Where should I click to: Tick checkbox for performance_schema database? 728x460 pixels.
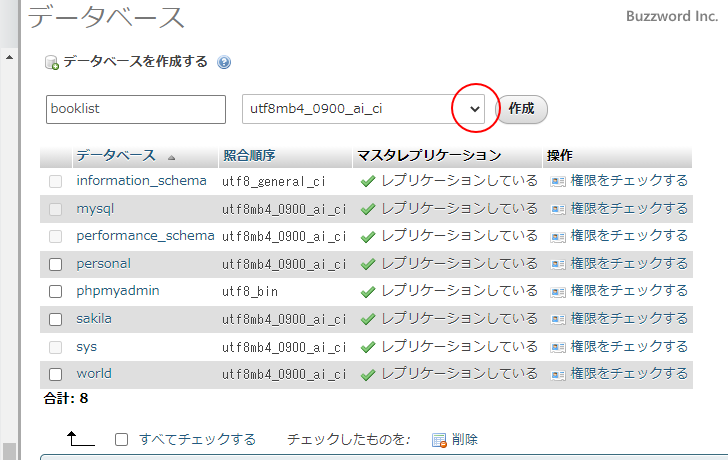55,237
